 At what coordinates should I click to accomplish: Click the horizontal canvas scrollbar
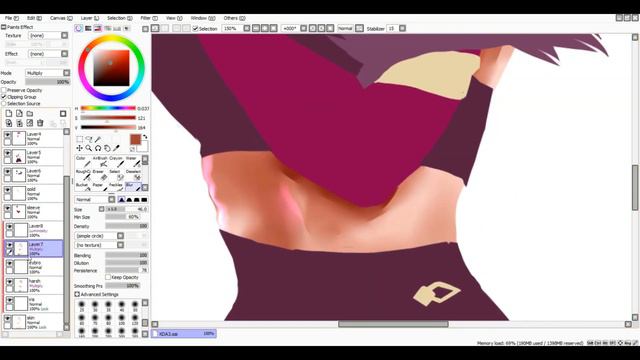click(x=393, y=324)
